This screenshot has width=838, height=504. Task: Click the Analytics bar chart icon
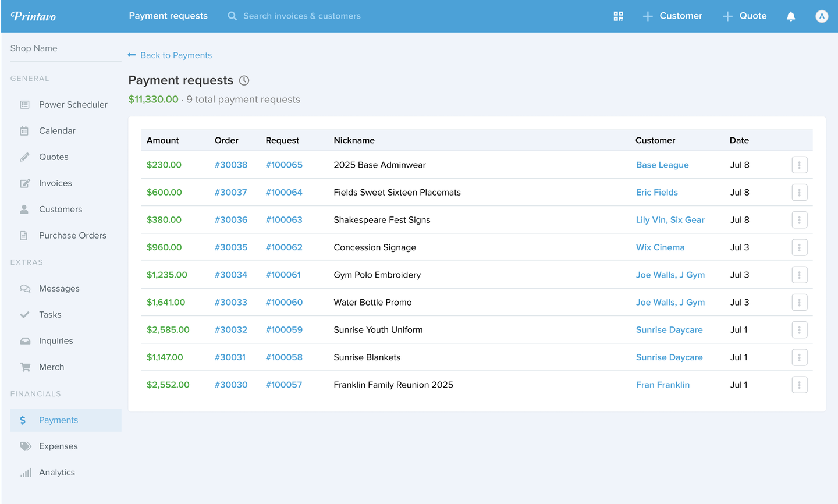(26, 473)
